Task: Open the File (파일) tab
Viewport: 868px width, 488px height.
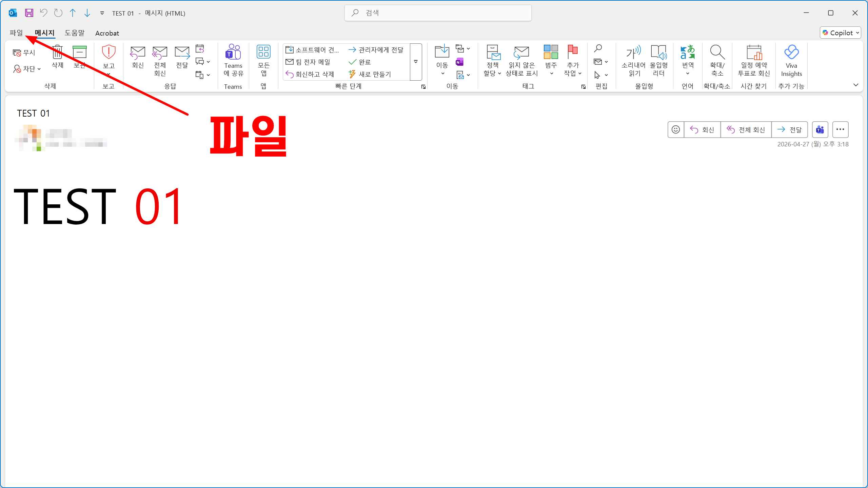Action: (16, 33)
